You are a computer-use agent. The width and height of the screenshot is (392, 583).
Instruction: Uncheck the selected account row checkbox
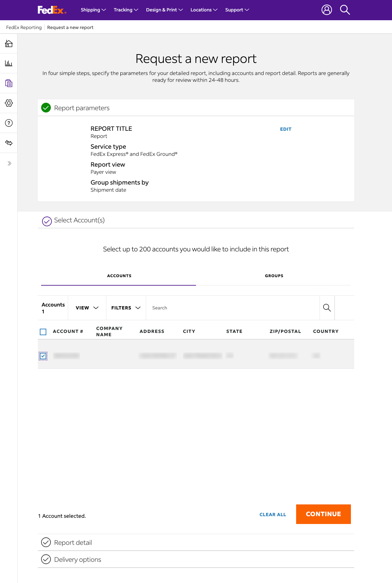coord(43,356)
